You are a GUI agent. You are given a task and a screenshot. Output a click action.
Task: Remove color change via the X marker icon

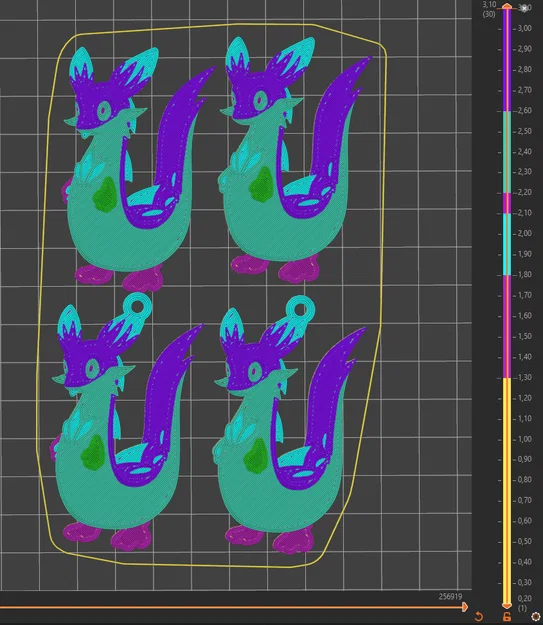click(x=525, y=8)
